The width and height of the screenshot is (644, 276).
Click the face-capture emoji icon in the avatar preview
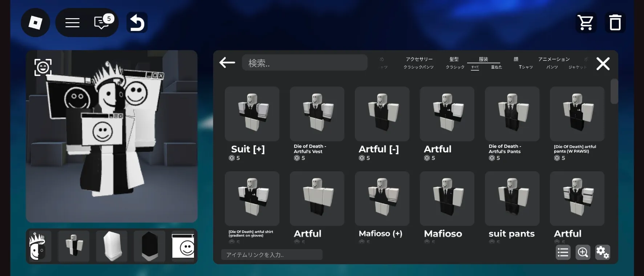[x=43, y=67]
